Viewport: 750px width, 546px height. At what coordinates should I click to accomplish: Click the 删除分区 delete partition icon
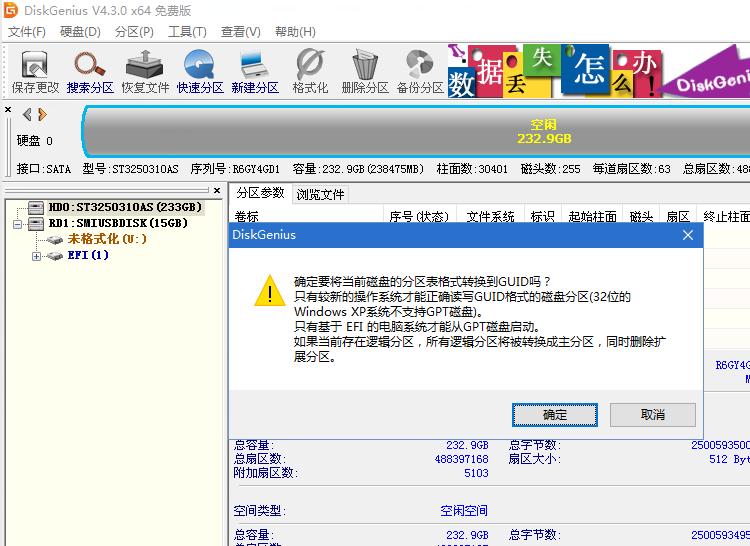(x=365, y=72)
